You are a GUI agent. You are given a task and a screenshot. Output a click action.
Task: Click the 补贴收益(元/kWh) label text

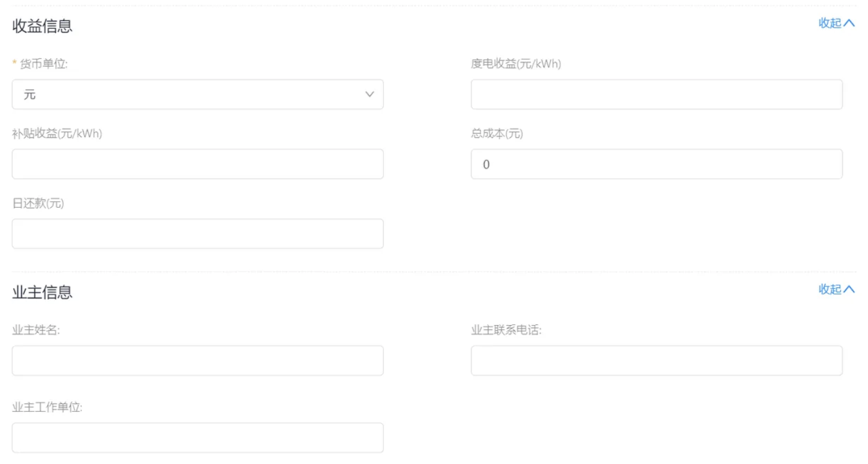click(57, 134)
